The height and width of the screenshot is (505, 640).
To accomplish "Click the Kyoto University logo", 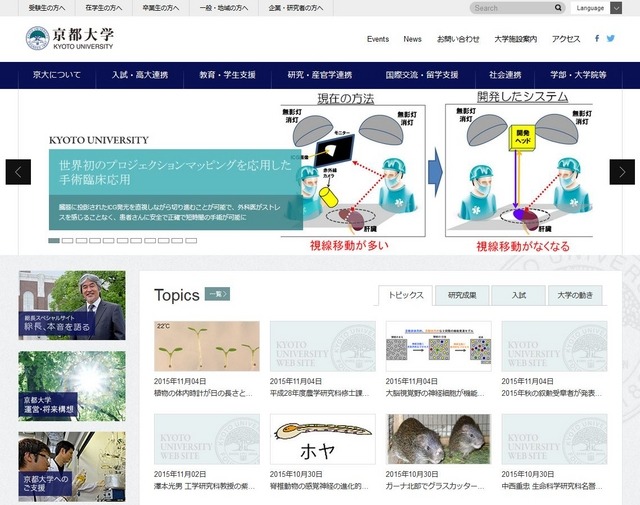I will click(70, 38).
